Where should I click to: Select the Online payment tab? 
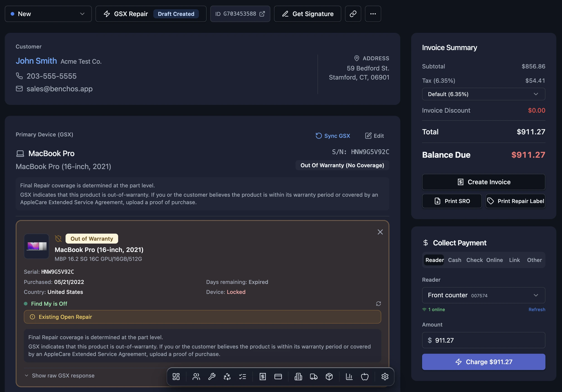pyautogui.click(x=494, y=260)
